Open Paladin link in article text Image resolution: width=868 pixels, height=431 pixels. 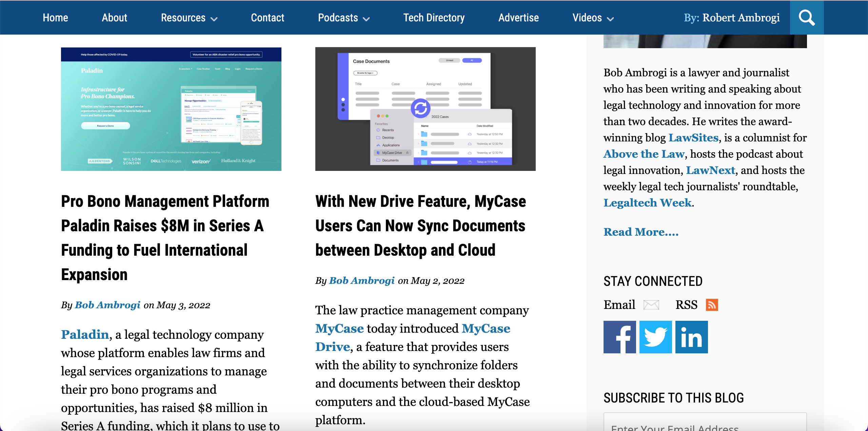(85, 335)
